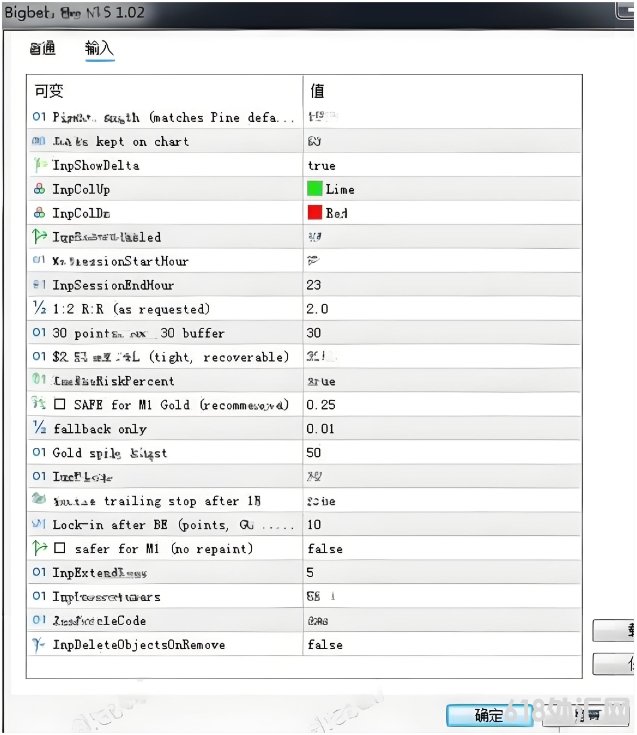Toggle the safer for M1 no repaint checkbox
The width and height of the screenshot is (637, 735).
[60, 548]
